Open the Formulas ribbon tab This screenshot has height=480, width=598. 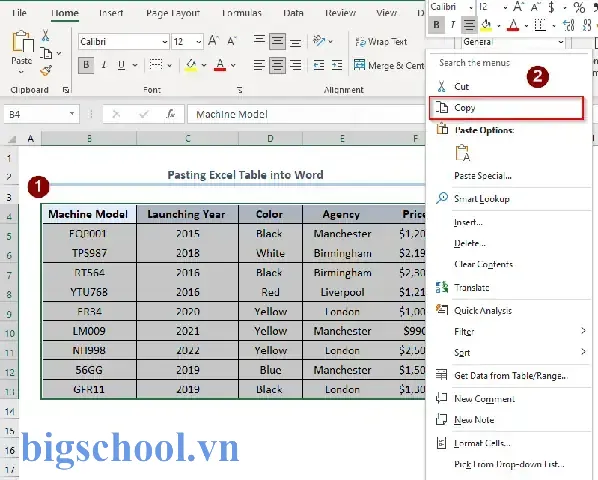click(x=242, y=13)
